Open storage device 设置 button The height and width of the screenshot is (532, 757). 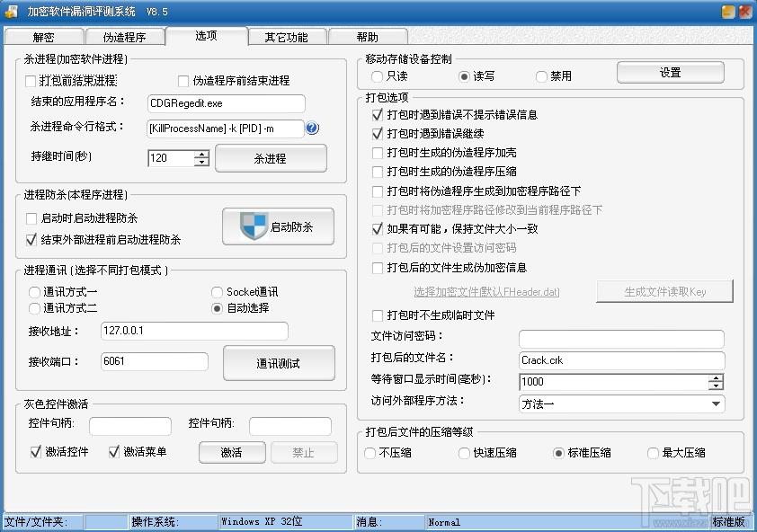click(x=670, y=73)
